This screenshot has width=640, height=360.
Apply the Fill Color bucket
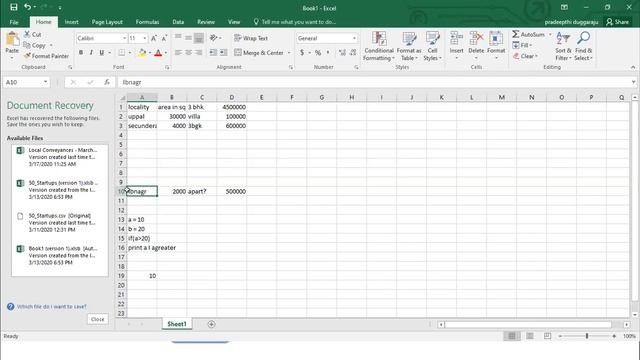coord(142,53)
